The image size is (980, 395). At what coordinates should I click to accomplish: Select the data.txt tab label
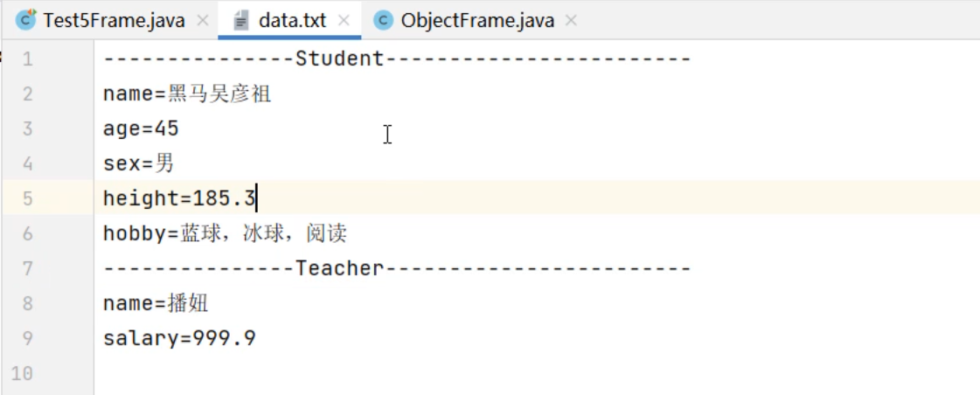(292, 20)
